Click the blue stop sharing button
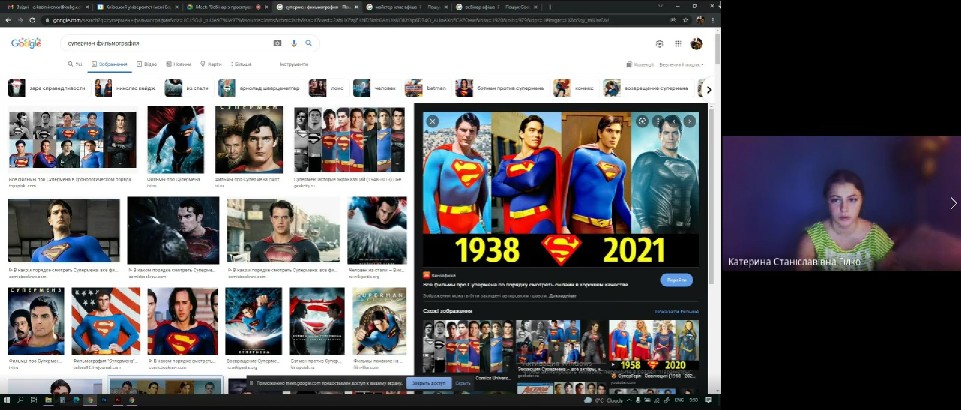Screen dimensions: 961x410 tap(428, 383)
